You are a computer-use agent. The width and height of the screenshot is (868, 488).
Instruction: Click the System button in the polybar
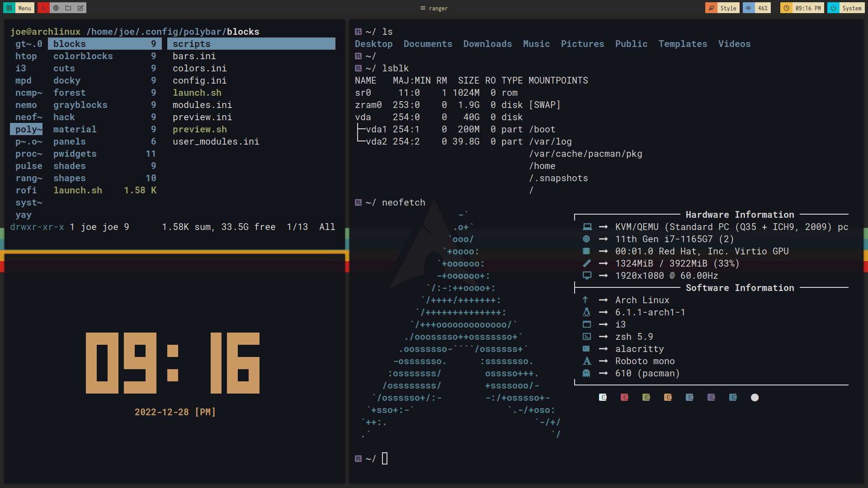point(852,8)
